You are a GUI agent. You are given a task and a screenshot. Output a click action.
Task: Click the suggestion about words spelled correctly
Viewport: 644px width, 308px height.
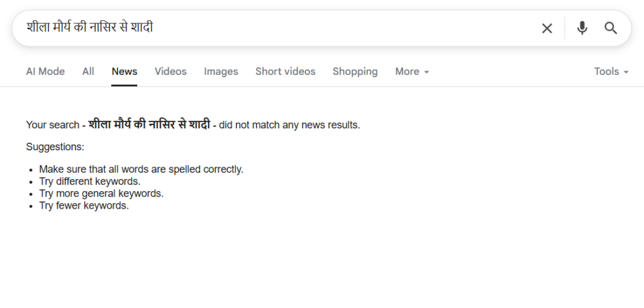coord(141,169)
